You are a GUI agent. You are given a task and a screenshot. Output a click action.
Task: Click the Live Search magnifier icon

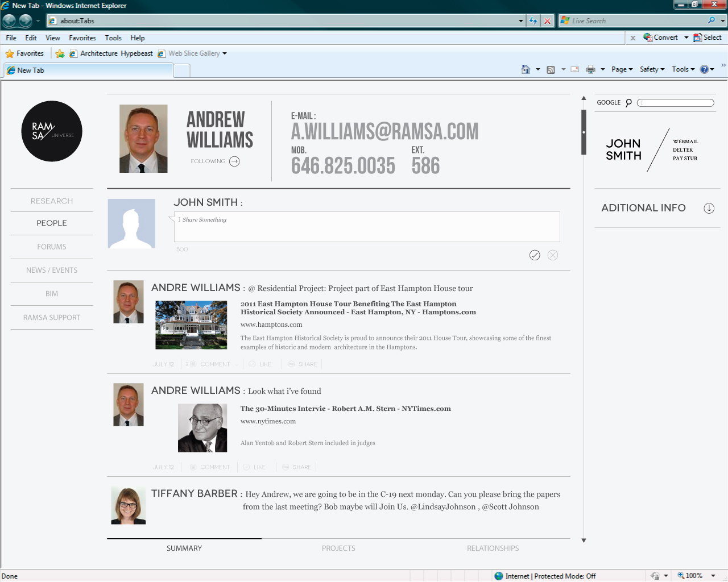[x=712, y=20]
